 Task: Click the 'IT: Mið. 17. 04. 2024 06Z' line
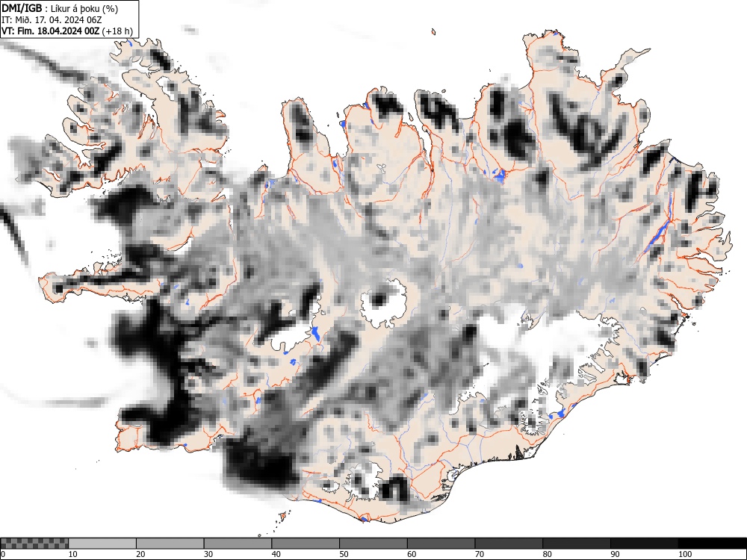[x=52, y=20]
